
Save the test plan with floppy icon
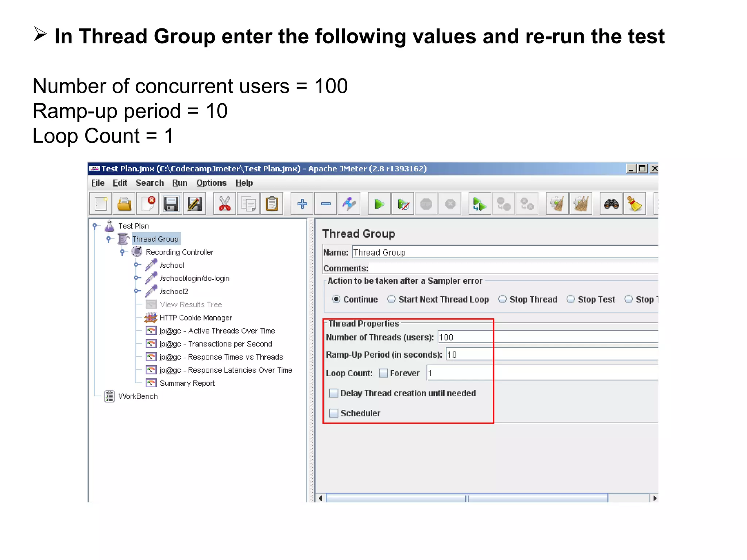tap(171, 204)
